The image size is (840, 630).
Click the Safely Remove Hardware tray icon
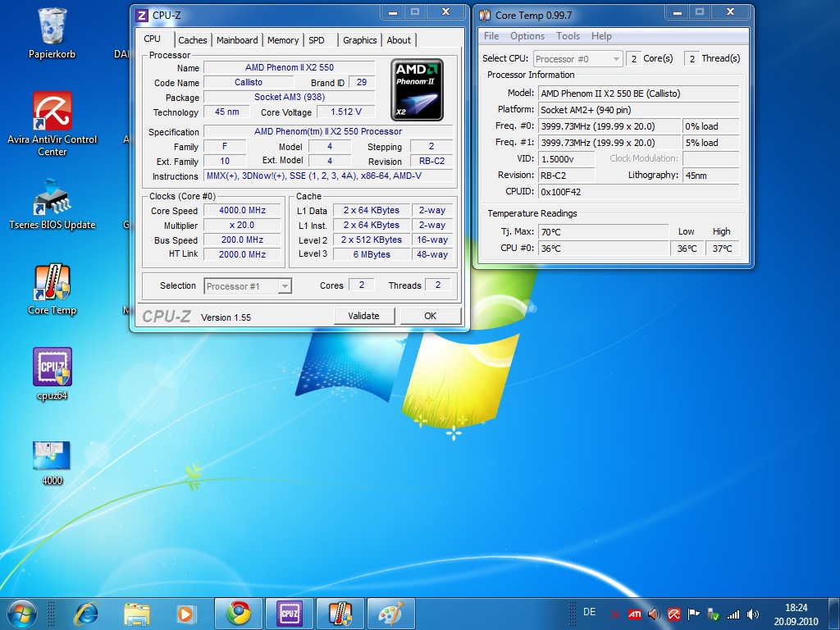[714, 614]
